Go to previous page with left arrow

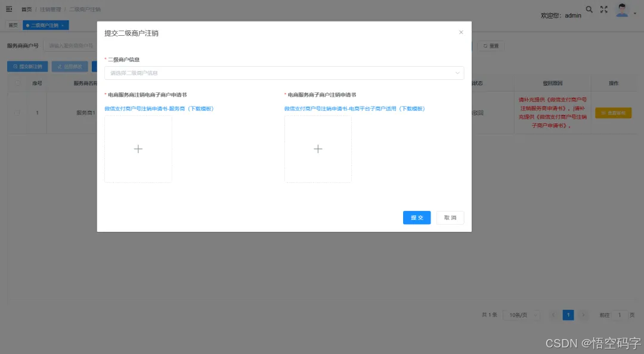(553, 315)
